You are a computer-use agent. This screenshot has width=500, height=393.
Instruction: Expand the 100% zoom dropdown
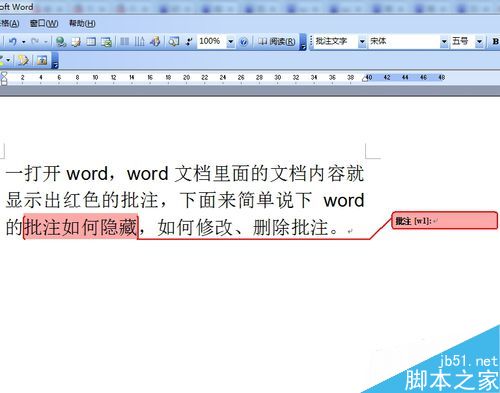pyautogui.click(x=230, y=42)
